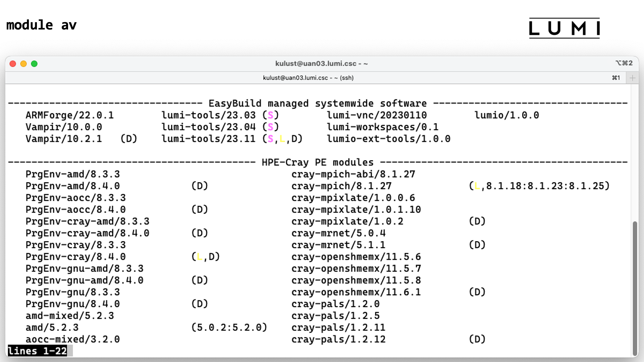Click the window title kulust@uan03.lumi.csc
The image size is (644, 362).
321,63
